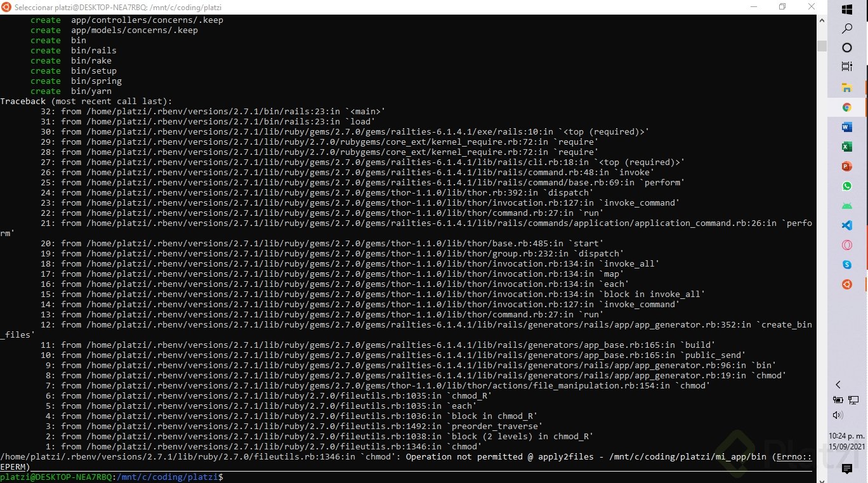This screenshot has height=483, width=868.
Task: Open the network status tray icon
Action: point(853,400)
